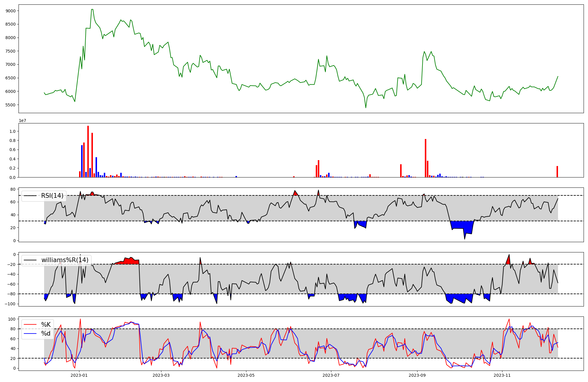Click the %d legend entry text
This screenshot has height=382, width=588.
(46, 334)
